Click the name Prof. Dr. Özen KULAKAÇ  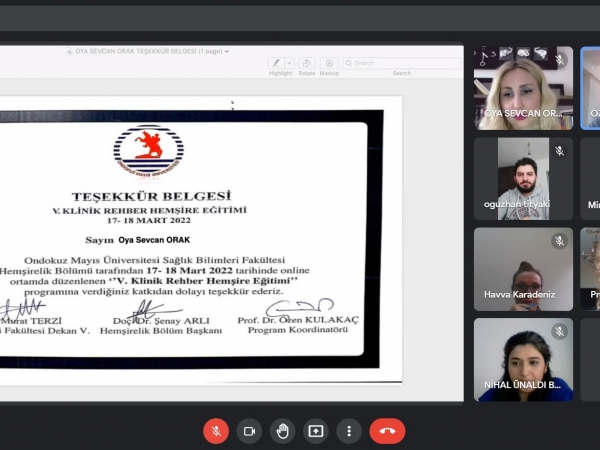[298, 320]
